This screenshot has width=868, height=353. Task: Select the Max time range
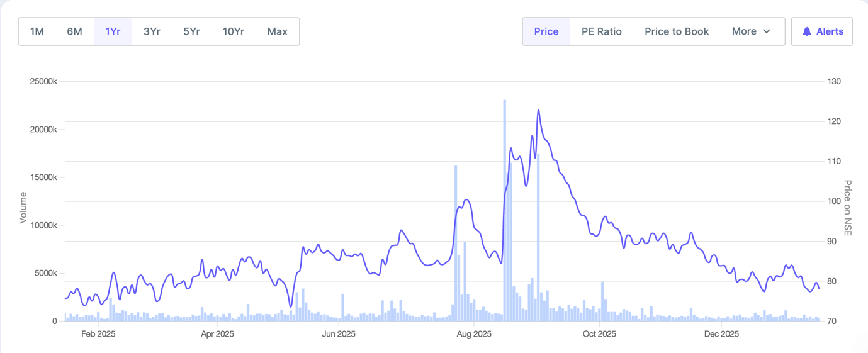(x=277, y=31)
